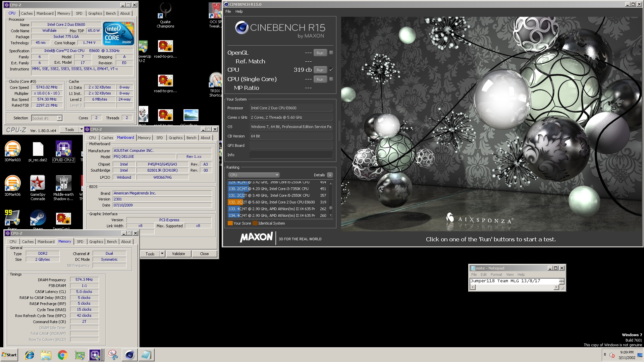Open Snipping Tool from the taskbar
This screenshot has height=362, width=644.
tap(113, 355)
